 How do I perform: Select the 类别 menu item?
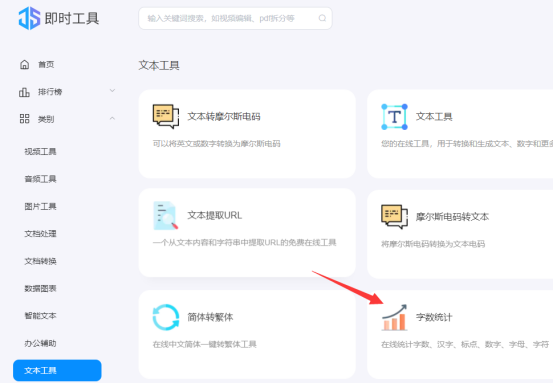click(x=46, y=119)
